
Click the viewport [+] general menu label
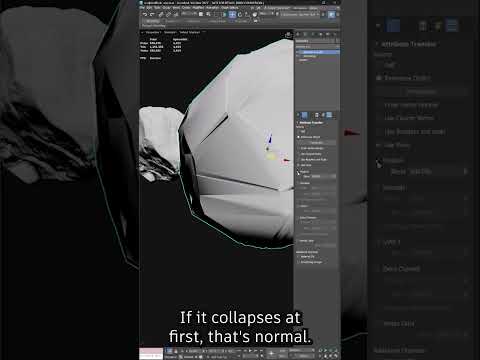[x=142, y=32]
